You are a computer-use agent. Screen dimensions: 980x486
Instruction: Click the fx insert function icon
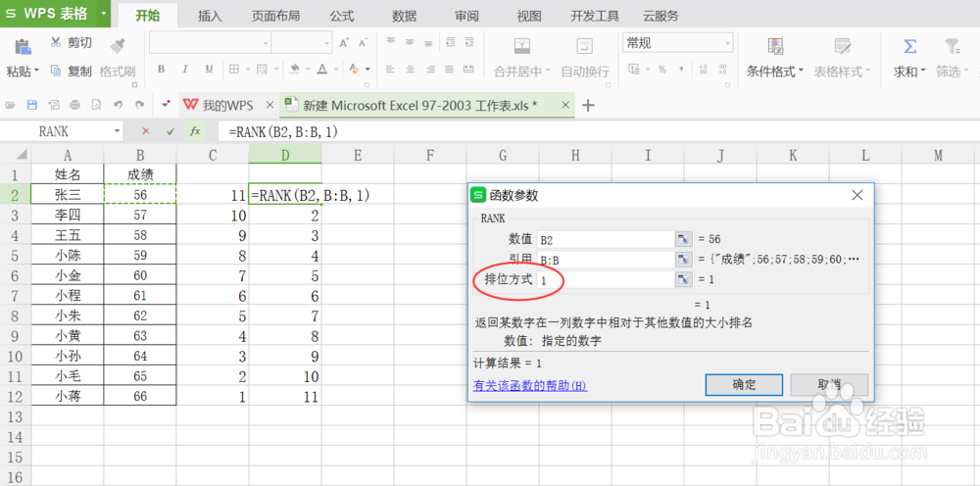pyautogui.click(x=195, y=131)
